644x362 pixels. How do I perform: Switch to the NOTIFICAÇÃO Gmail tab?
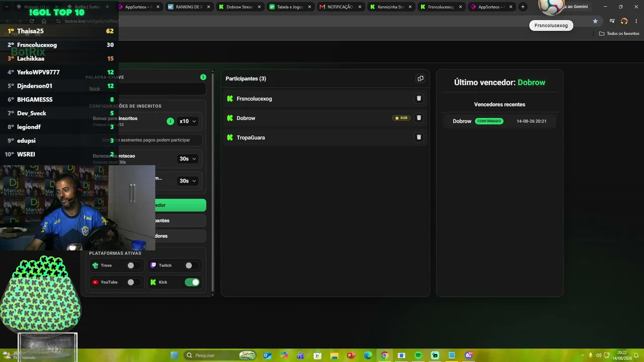click(340, 7)
